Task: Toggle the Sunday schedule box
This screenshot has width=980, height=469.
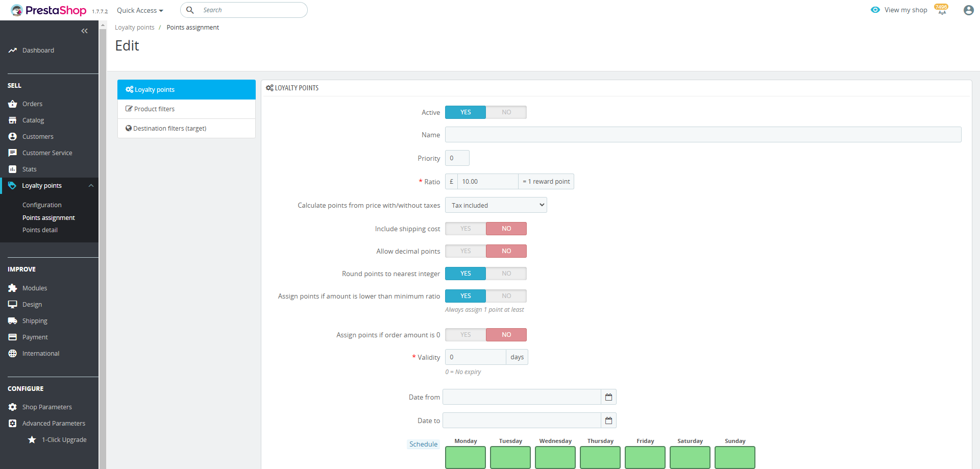Action: coord(735,457)
